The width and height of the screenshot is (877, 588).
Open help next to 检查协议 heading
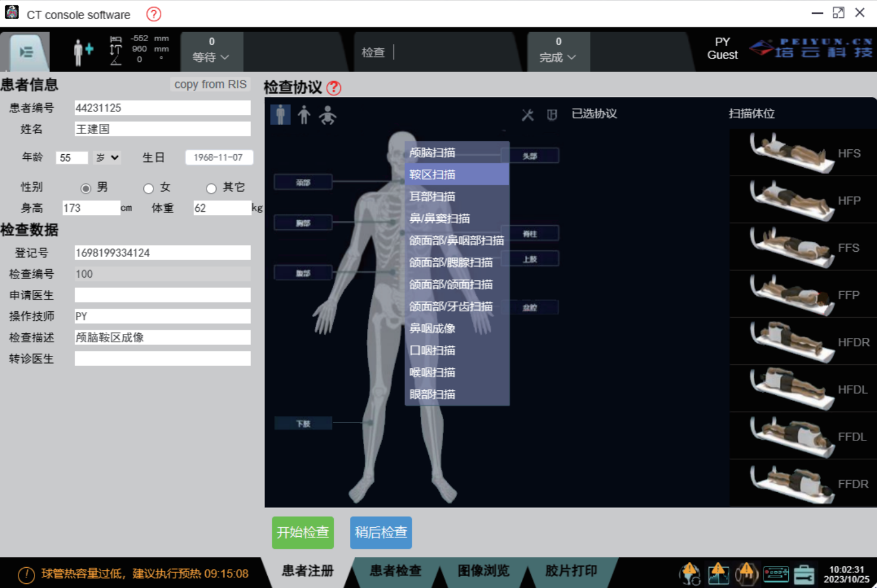[x=334, y=88]
